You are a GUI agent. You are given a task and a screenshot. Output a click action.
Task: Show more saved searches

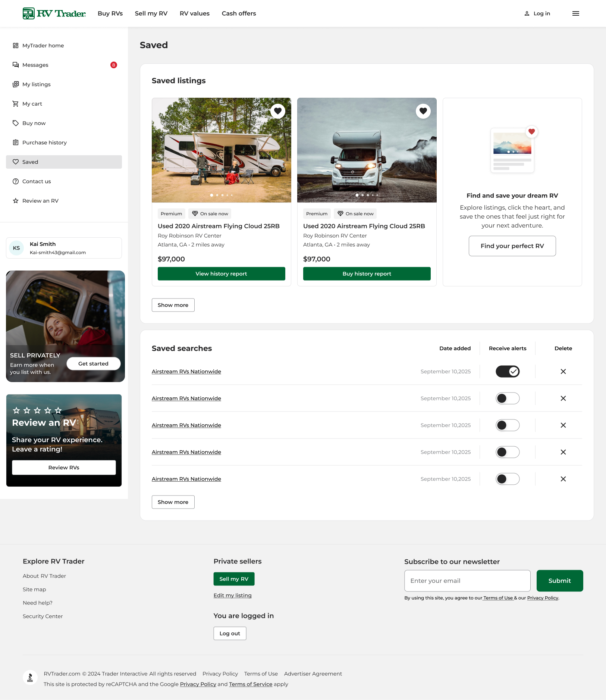[173, 502]
